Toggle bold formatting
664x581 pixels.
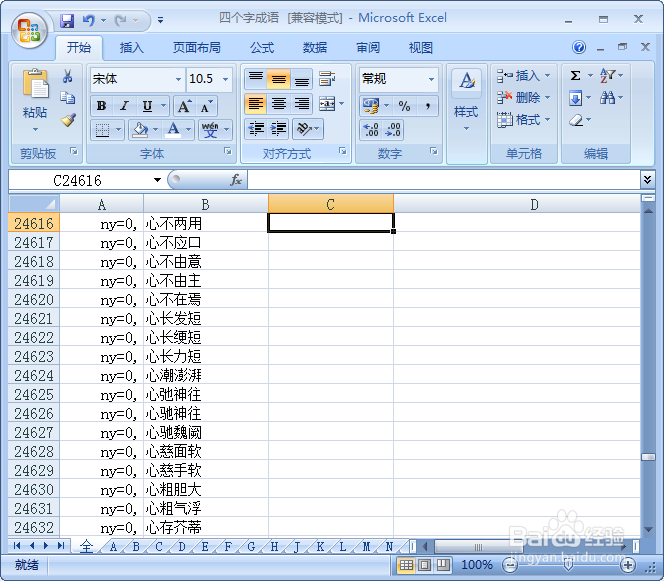[x=101, y=105]
